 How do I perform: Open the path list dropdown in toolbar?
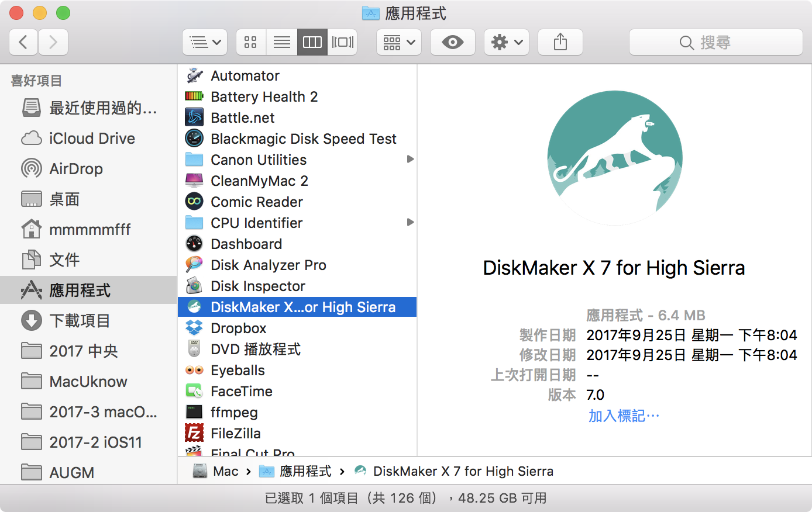(x=205, y=42)
